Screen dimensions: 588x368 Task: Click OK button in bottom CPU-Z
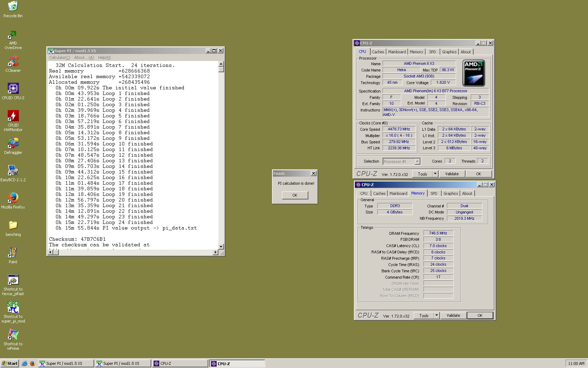coord(480,315)
